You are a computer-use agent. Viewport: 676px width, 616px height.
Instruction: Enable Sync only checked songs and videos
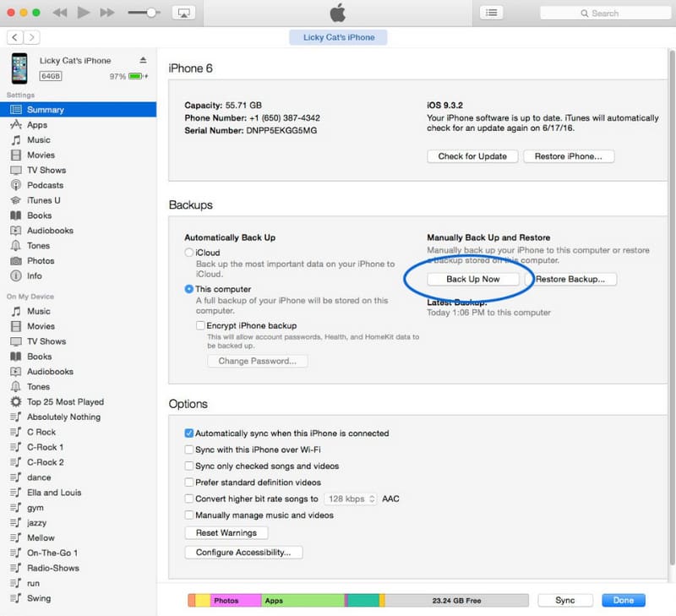point(188,466)
